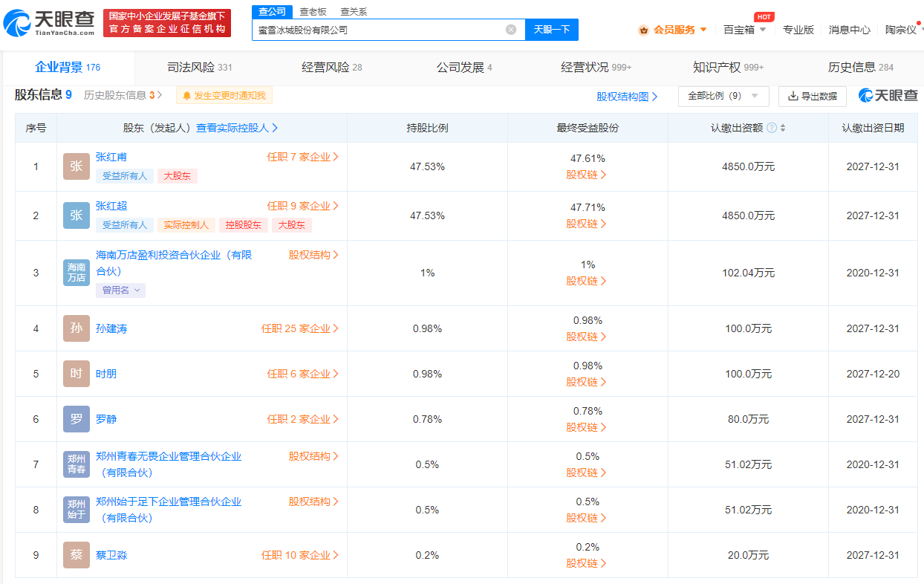Click the Tianyancha logo at top left
Viewport: 924px width, 584px height.
tap(49, 23)
